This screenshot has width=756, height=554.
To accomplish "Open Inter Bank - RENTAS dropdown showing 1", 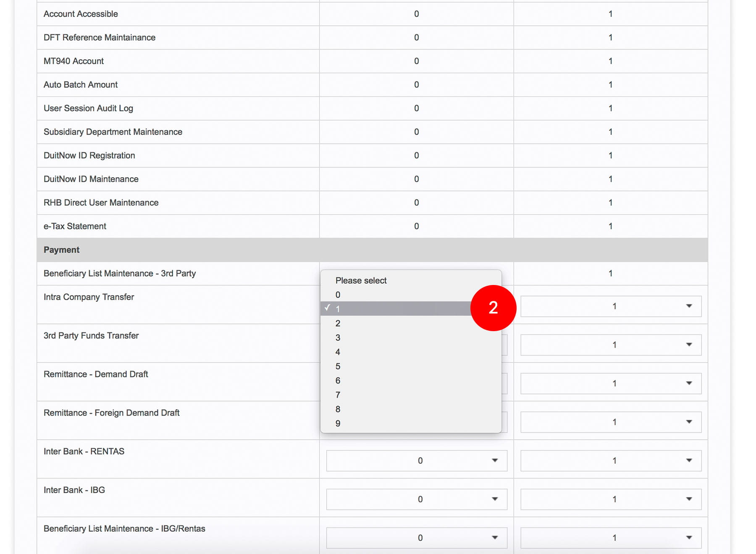I will pyautogui.click(x=611, y=461).
